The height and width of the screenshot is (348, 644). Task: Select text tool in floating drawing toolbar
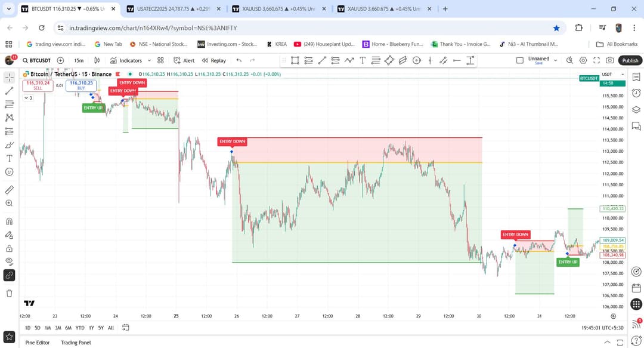[363, 60]
